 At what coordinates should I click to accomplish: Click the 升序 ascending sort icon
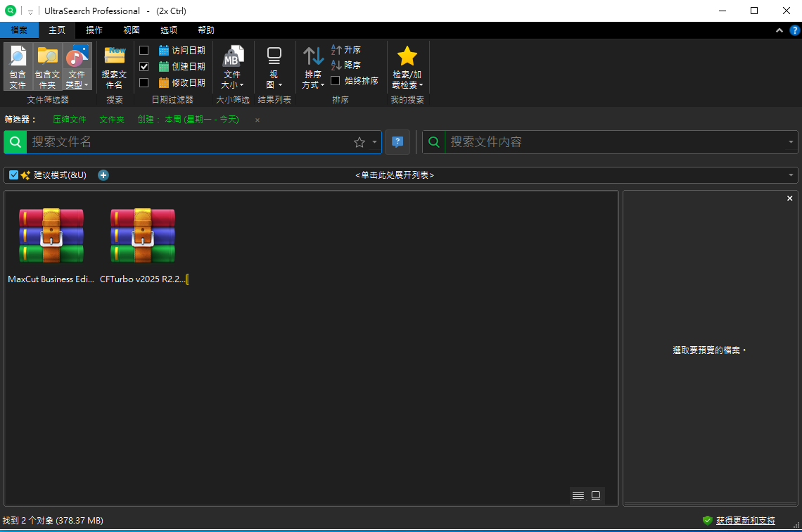pyautogui.click(x=336, y=50)
